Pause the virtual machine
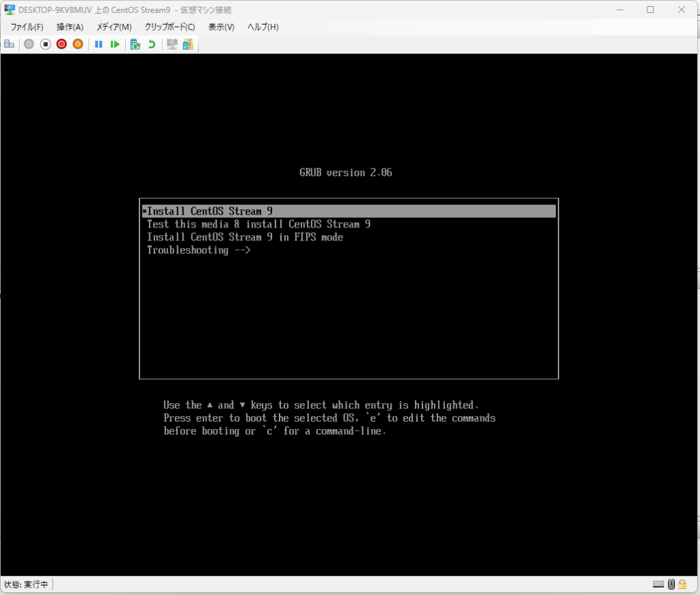700x595 pixels. 98,44
